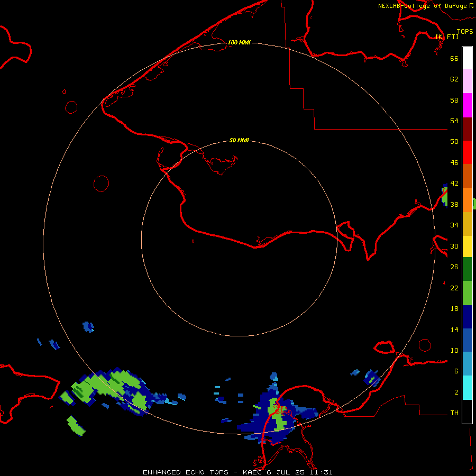Click the "38" legend value
476x476 pixels.
coord(454,205)
